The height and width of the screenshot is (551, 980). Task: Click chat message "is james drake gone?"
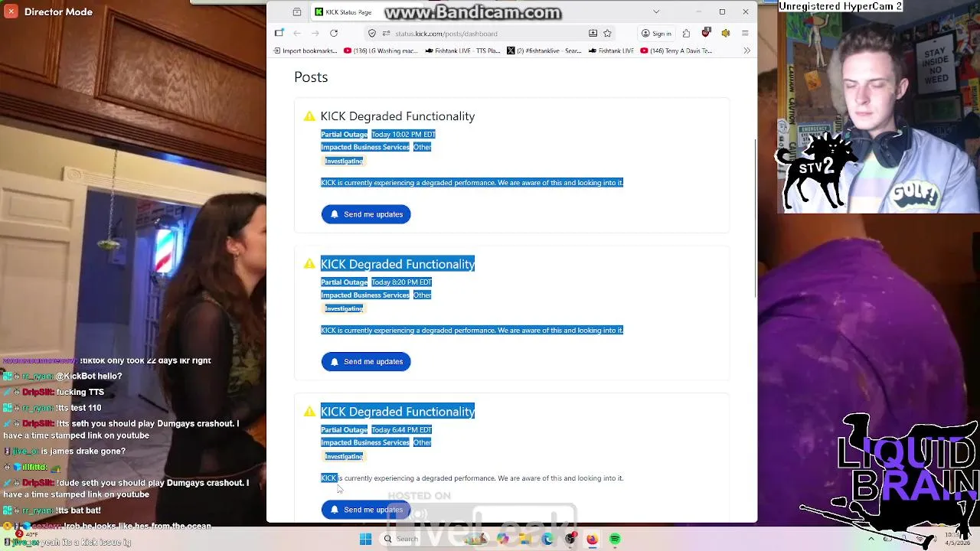(x=83, y=452)
